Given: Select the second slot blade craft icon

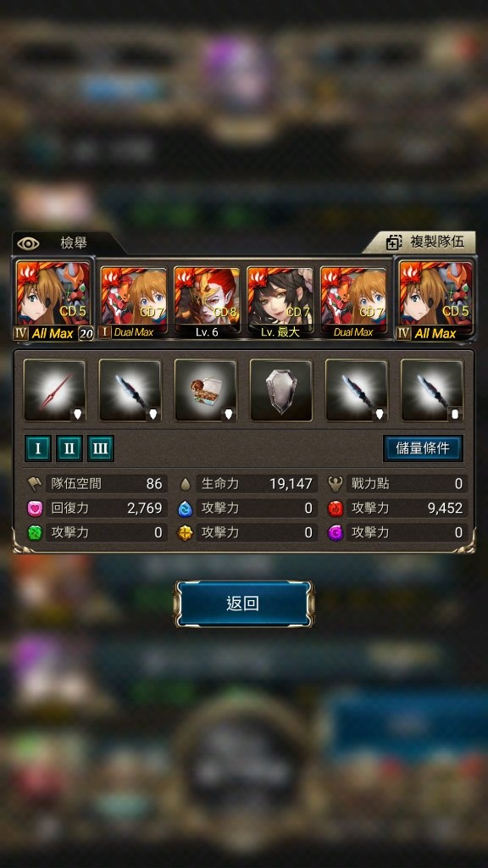Looking at the screenshot, I should coord(130,391).
